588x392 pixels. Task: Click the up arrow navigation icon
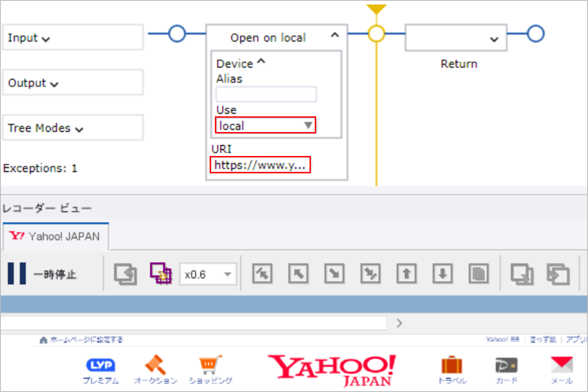[406, 273]
